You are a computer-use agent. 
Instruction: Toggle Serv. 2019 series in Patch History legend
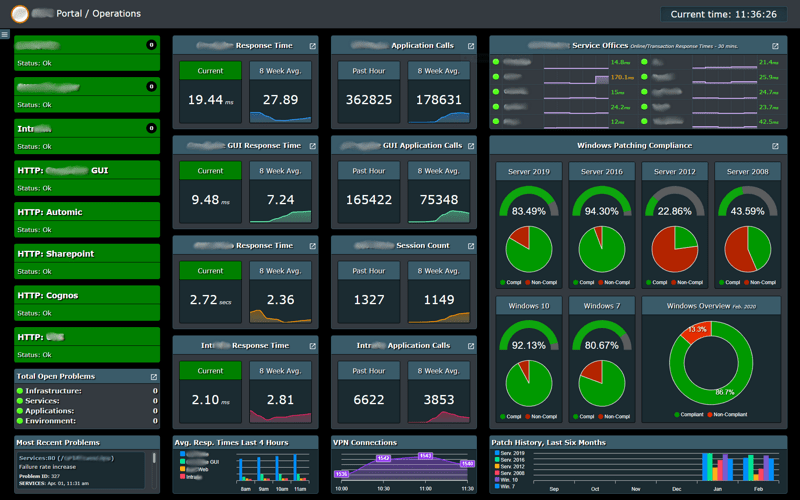point(513,453)
